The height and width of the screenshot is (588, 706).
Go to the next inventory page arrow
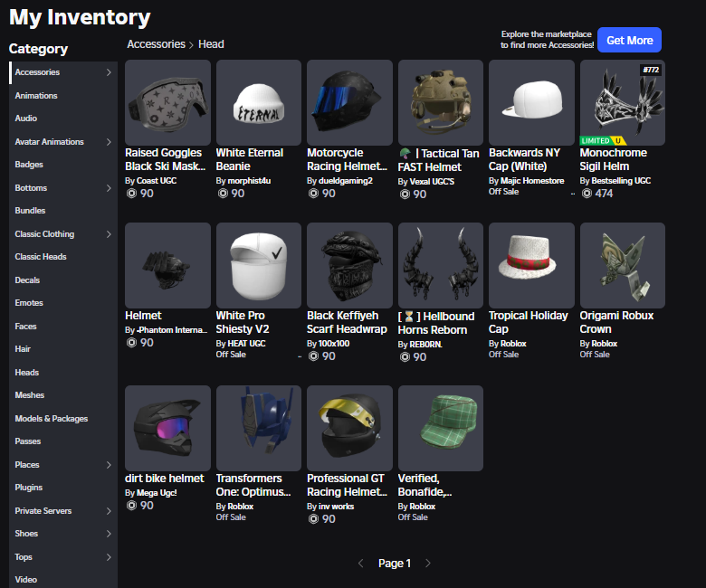click(428, 564)
